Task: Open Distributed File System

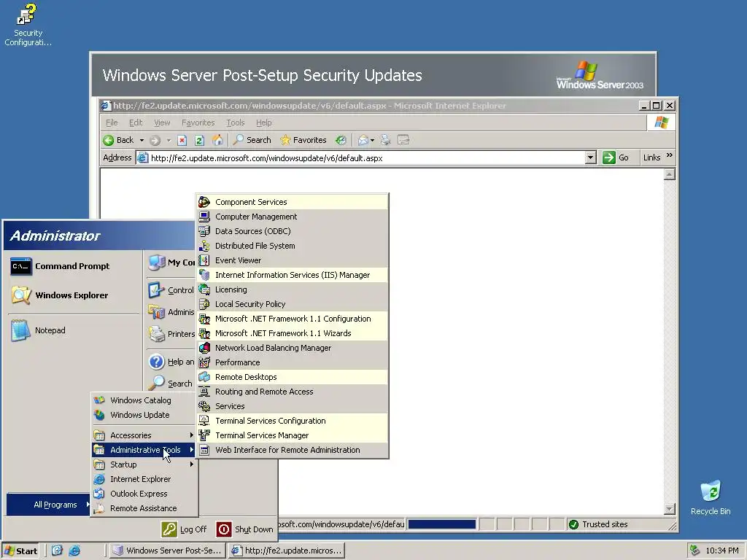Action: pyautogui.click(x=292, y=246)
